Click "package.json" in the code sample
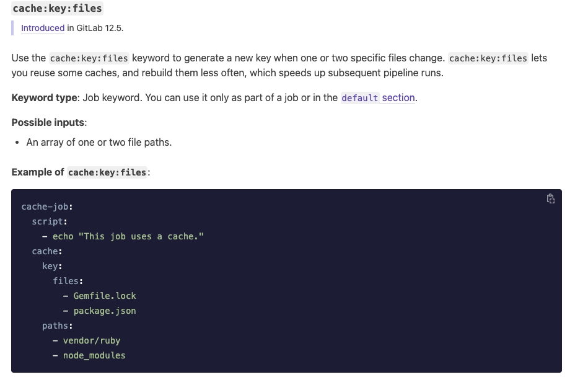The width and height of the screenshot is (588, 382). 105,311
